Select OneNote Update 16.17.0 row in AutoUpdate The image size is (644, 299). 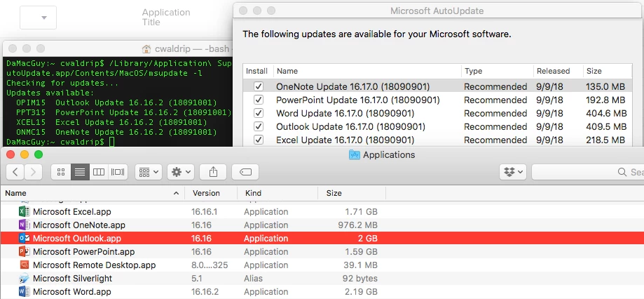coord(437,86)
